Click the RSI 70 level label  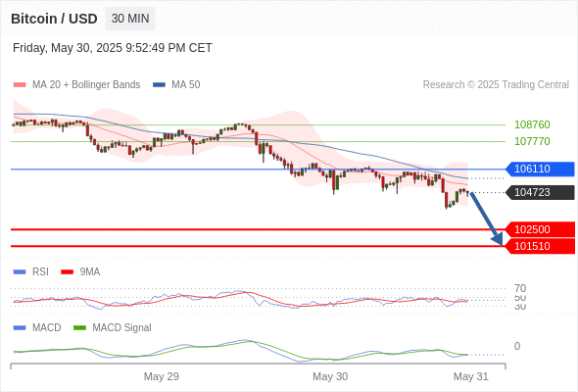pyautogui.click(x=520, y=288)
